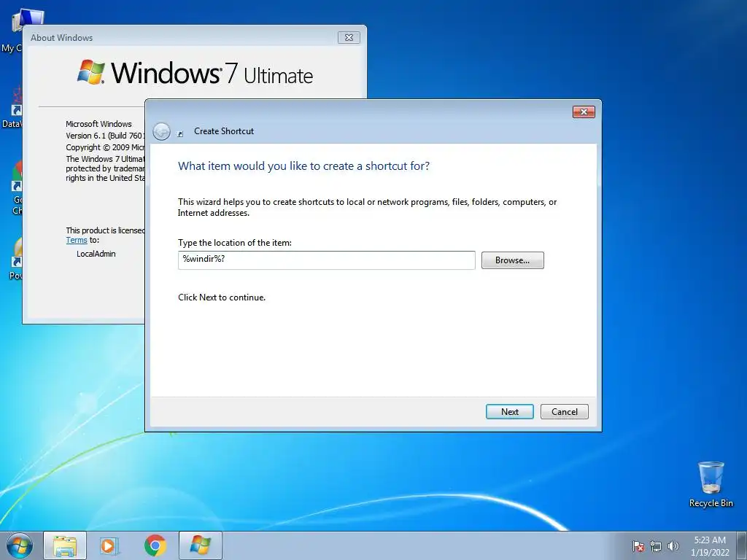Open the Recycle Bin desktop icon
The height and width of the screenshot is (560, 747).
point(711,484)
